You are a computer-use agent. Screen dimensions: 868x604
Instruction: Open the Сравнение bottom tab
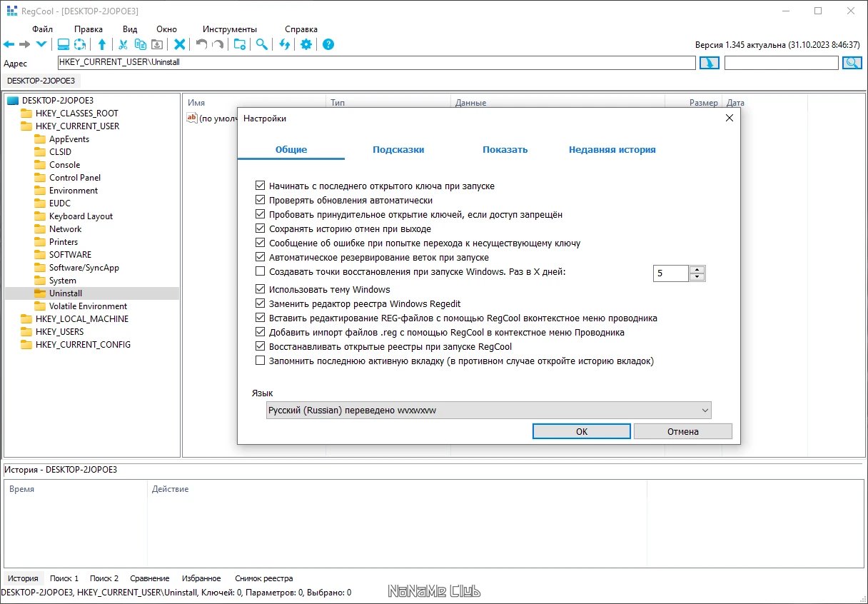pyautogui.click(x=150, y=578)
